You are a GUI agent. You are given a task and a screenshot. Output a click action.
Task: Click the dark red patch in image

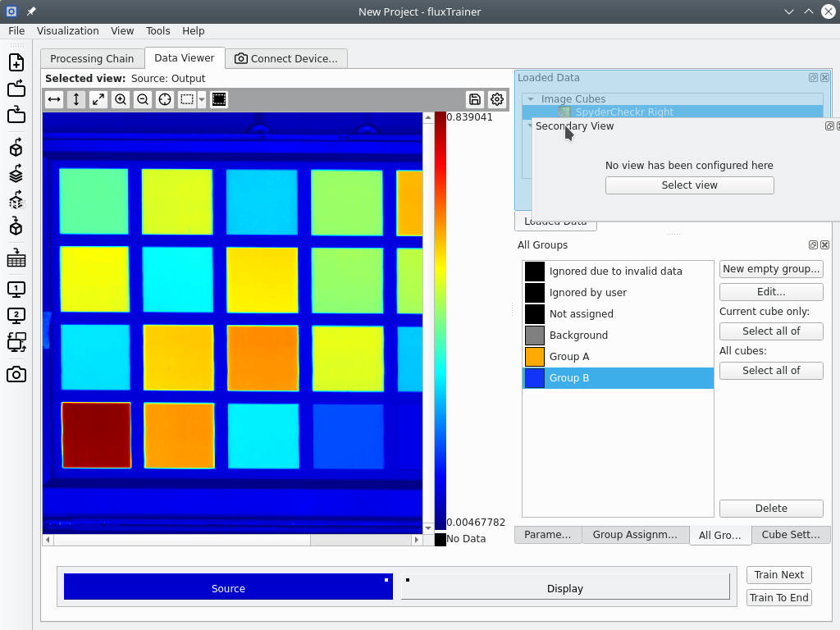click(x=97, y=435)
